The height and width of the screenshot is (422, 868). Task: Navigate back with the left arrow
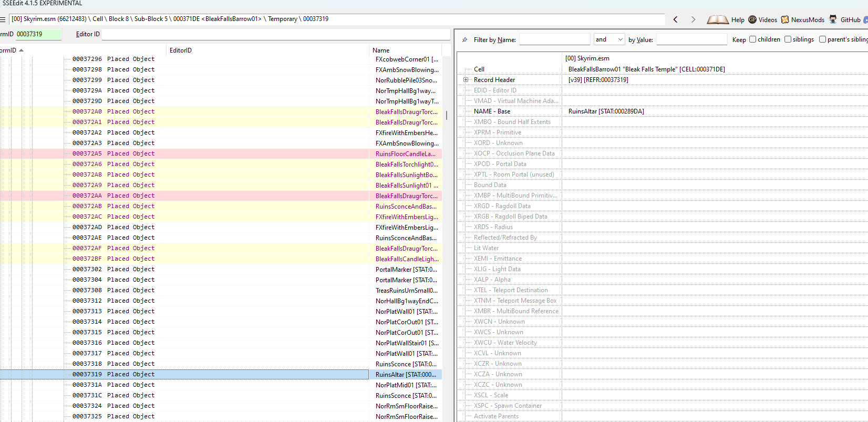(676, 19)
